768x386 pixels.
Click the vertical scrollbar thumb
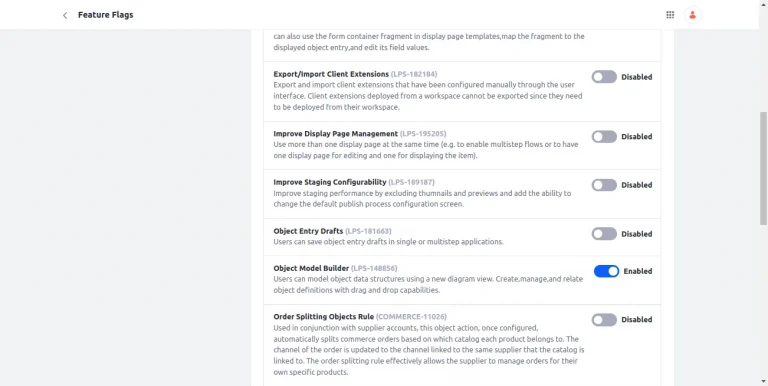click(763, 168)
